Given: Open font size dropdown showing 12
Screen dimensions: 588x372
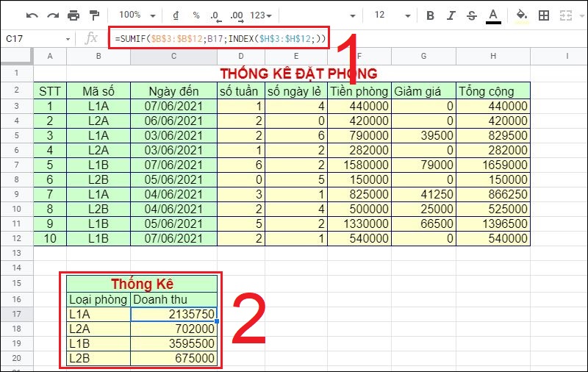Looking at the screenshot, I should [x=390, y=15].
